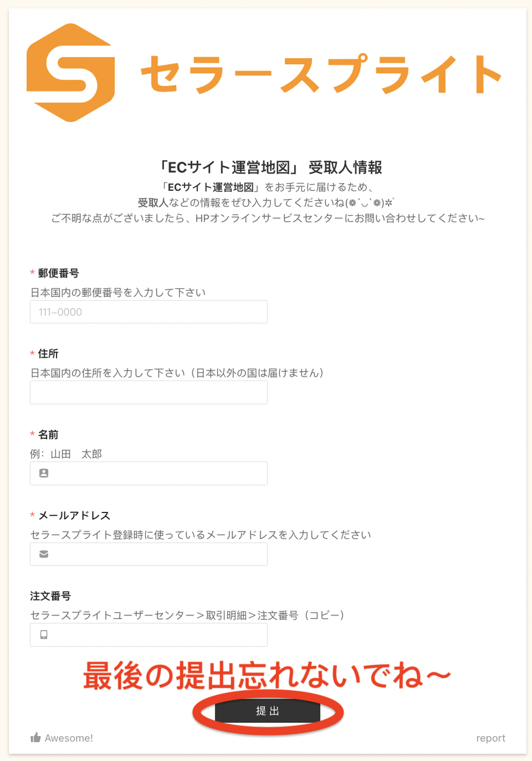Viewport: 532px width, 761px height.
Task: Click the envelope icon in the email field
Action: click(43, 554)
